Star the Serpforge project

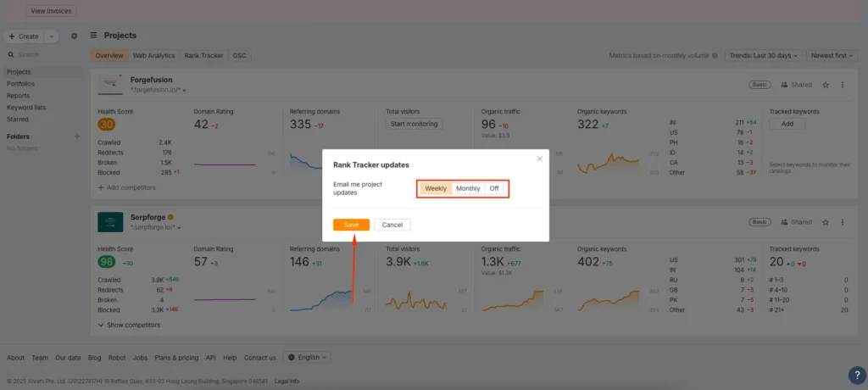point(826,222)
